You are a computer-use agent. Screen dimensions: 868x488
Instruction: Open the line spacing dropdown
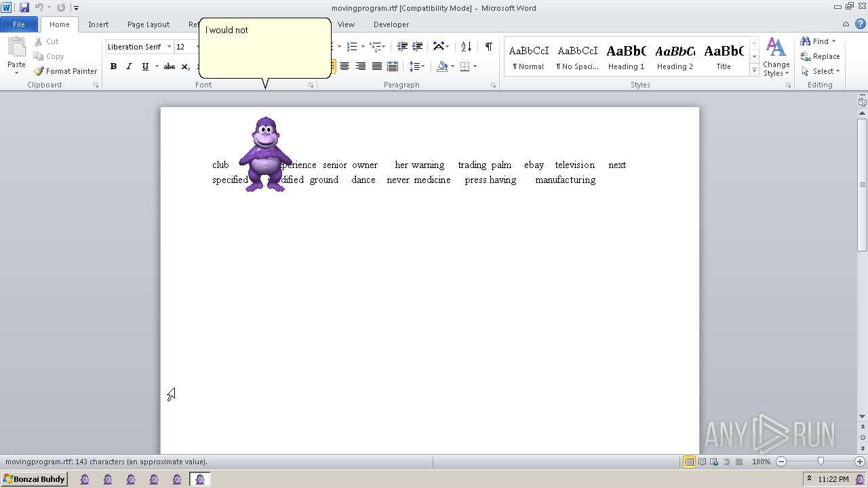pyautogui.click(x=416, y=66)
